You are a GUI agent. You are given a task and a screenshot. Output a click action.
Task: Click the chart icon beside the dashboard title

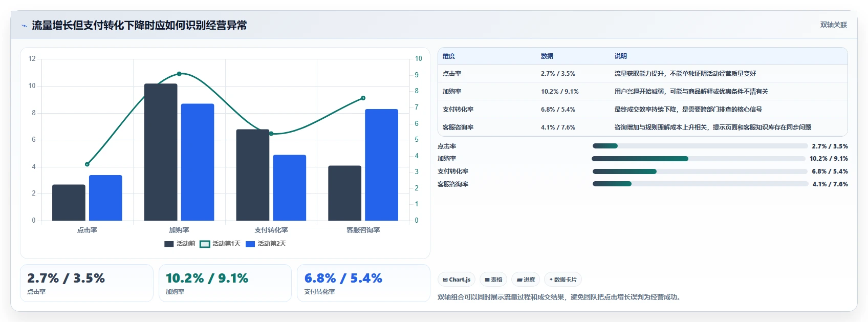(24, 26)
